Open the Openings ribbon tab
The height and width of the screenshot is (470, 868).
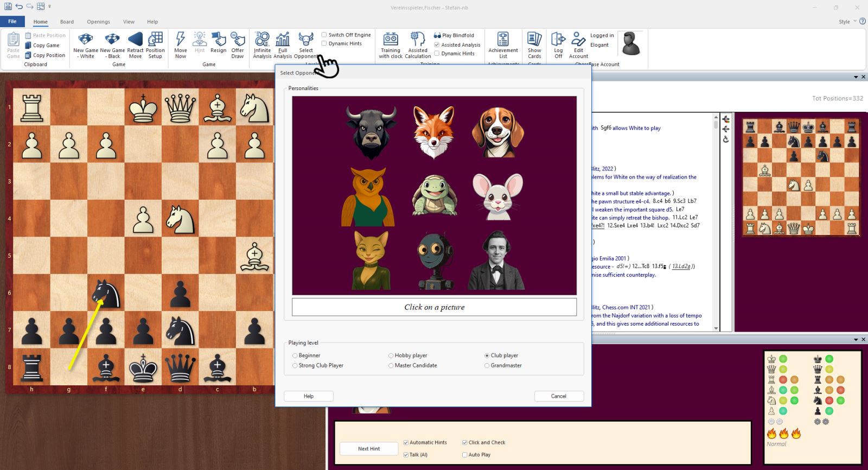coord(98,22)
